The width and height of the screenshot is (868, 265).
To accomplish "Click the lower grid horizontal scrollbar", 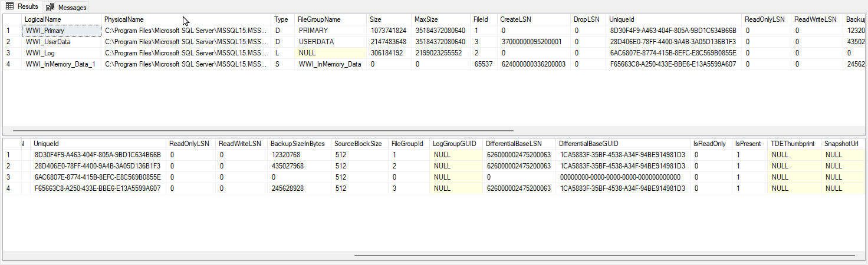I will point(604,256).
